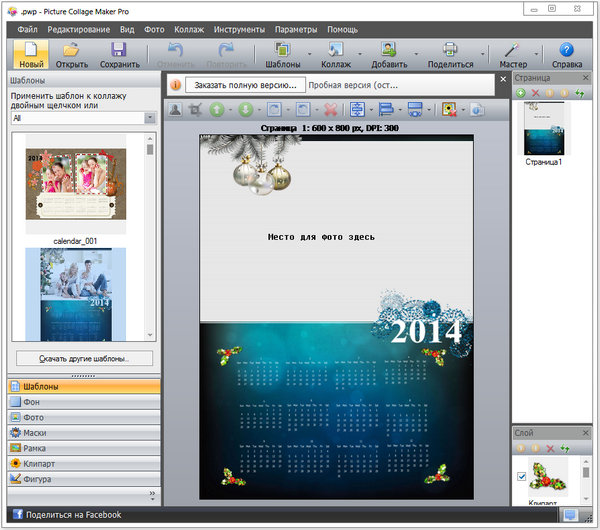Click 'Скачать другие шаблоны...' button
The image size is (600, 530).
84,358
